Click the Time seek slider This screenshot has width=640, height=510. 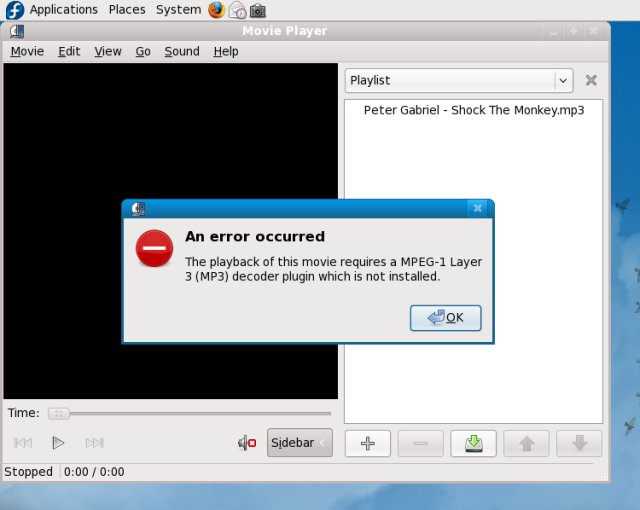[x=189, y=414]
